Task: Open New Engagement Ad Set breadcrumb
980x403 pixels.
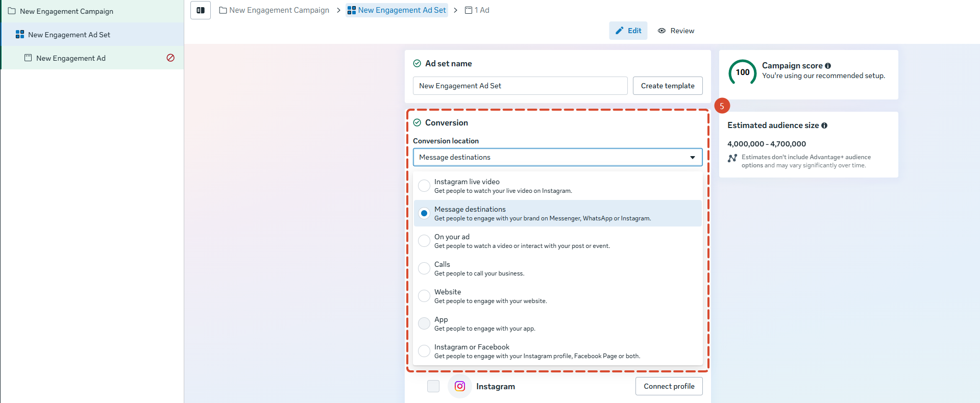Action: pyautogui.click(x=397, y=10)
